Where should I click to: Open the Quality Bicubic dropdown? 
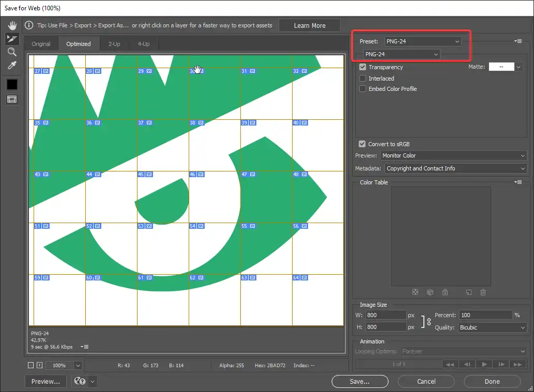pos(492,327)
